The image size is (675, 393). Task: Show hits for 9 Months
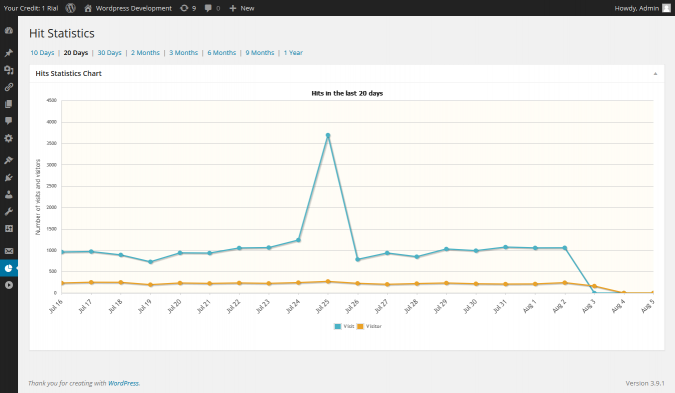[x=260, y=53]
